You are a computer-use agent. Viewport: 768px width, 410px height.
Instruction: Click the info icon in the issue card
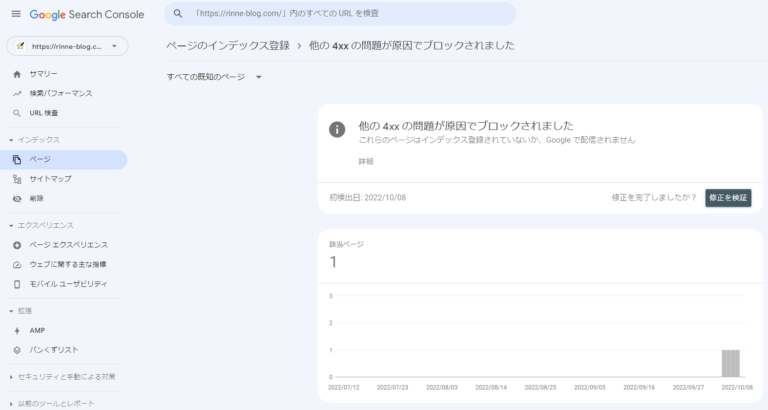pos(338,129)
